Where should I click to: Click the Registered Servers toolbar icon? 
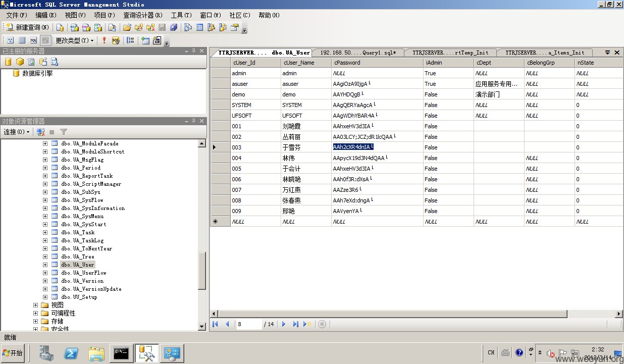(x=188, y=27)
